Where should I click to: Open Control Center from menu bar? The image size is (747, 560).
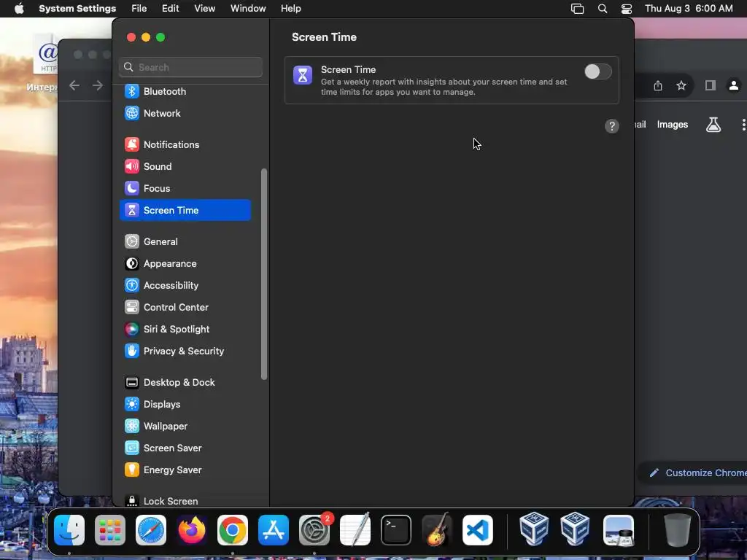(627, 9)
